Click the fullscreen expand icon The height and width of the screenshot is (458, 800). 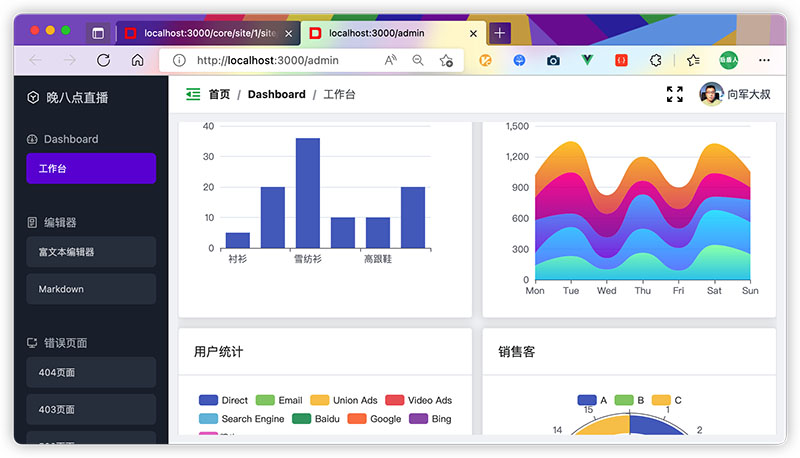(x=674, y=94)
